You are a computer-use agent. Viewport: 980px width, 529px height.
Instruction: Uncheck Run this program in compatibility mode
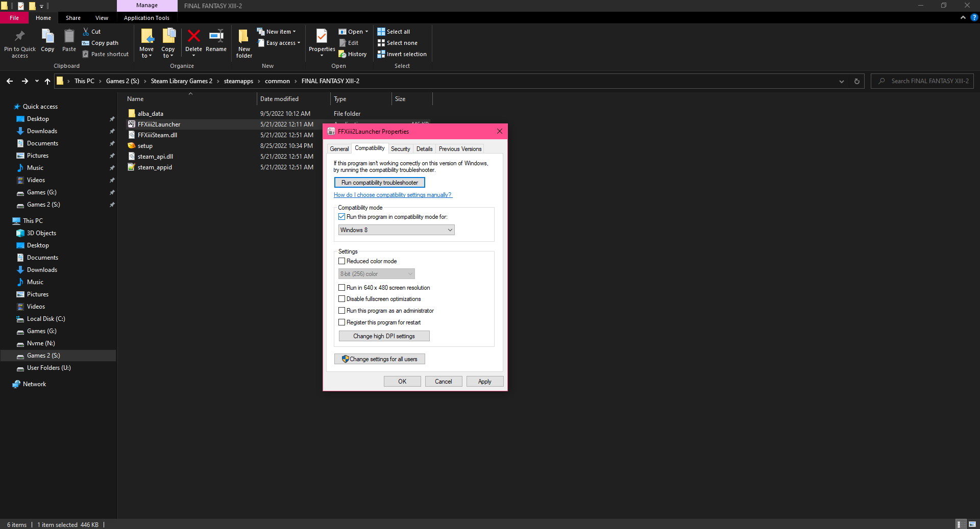[342, 217]
